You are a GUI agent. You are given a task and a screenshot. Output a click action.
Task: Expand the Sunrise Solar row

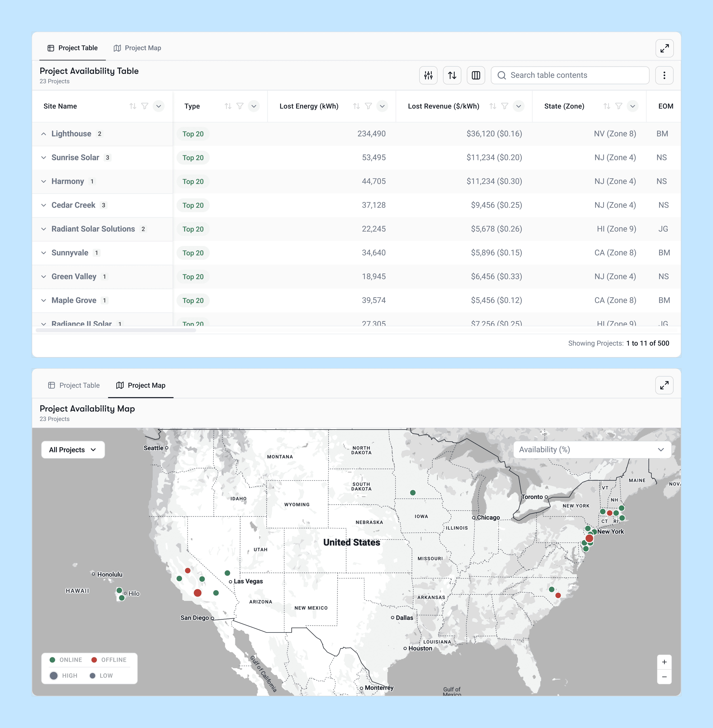click(43, 158)
